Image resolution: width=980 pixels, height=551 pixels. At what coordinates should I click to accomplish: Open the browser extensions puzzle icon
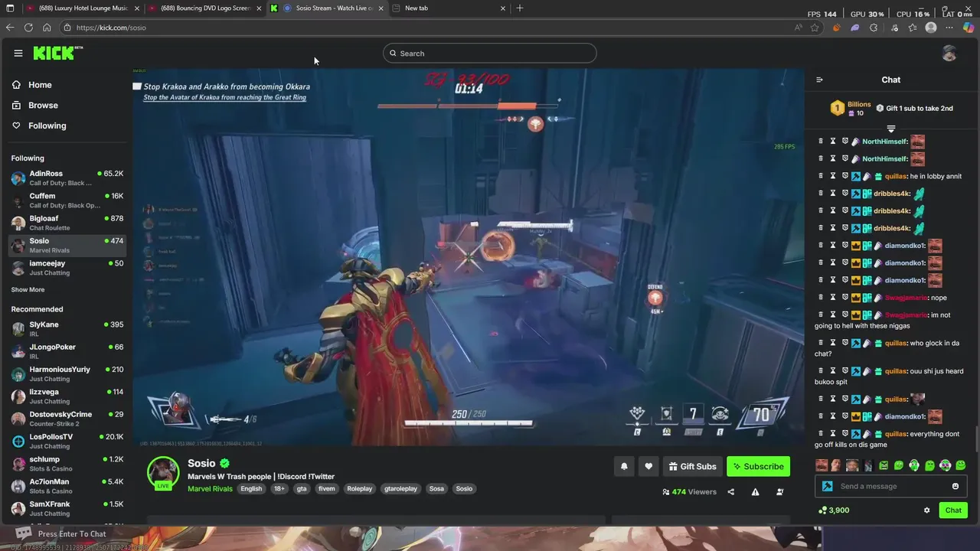click(x=874, y=28)
